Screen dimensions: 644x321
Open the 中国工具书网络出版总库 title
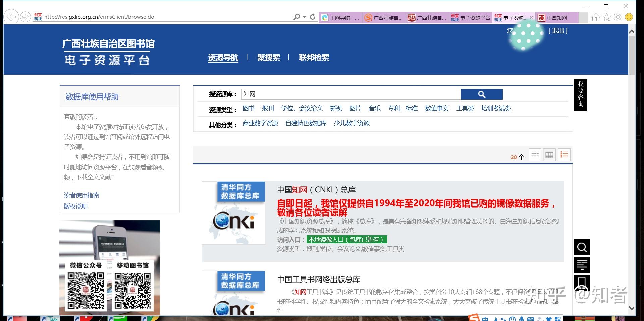tap(319, 279)
